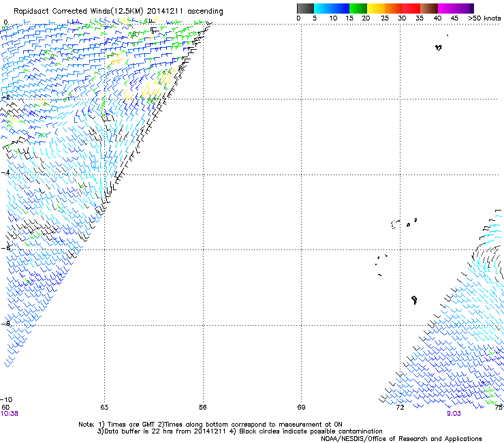The image size is (504, 443).
Task: Click the "Times are GMT" note text
Action: coord(131,425)
